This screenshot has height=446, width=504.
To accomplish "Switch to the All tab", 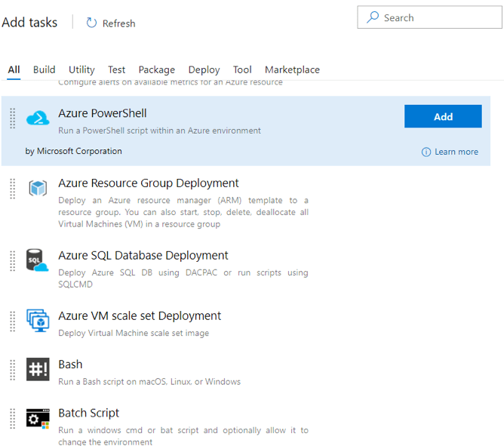I will (x=14, y=69).
